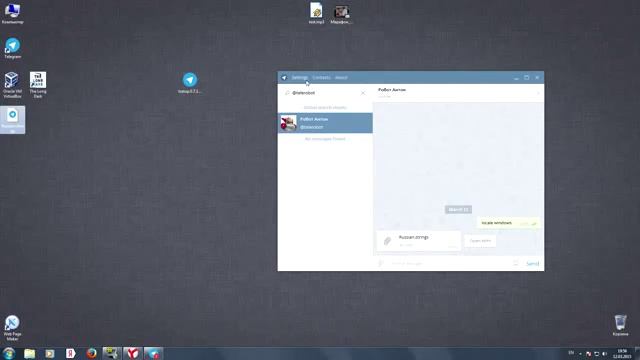Viewport: 640px width, 360px height.
Task: Close the Telegram window
Action: pyautogui.click(x=537, y=78)
